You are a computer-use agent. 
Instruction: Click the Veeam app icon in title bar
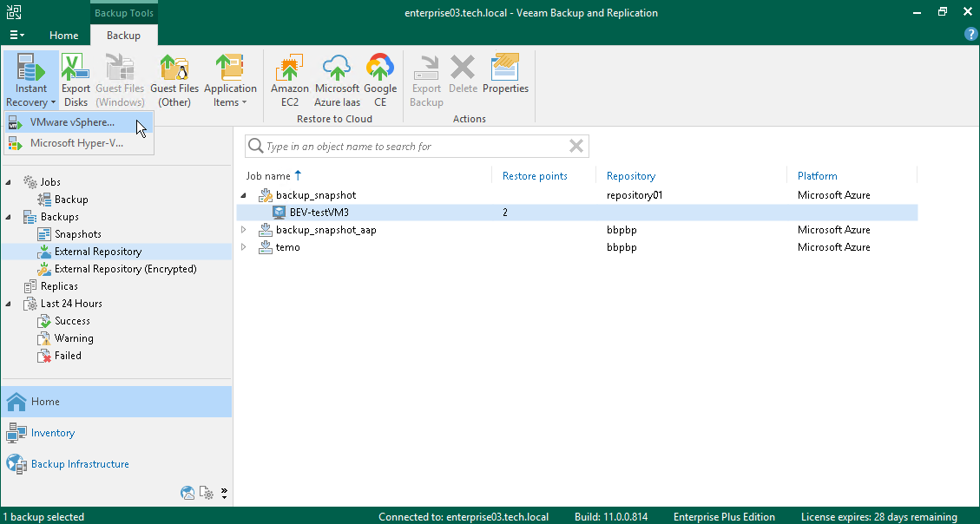13,12
